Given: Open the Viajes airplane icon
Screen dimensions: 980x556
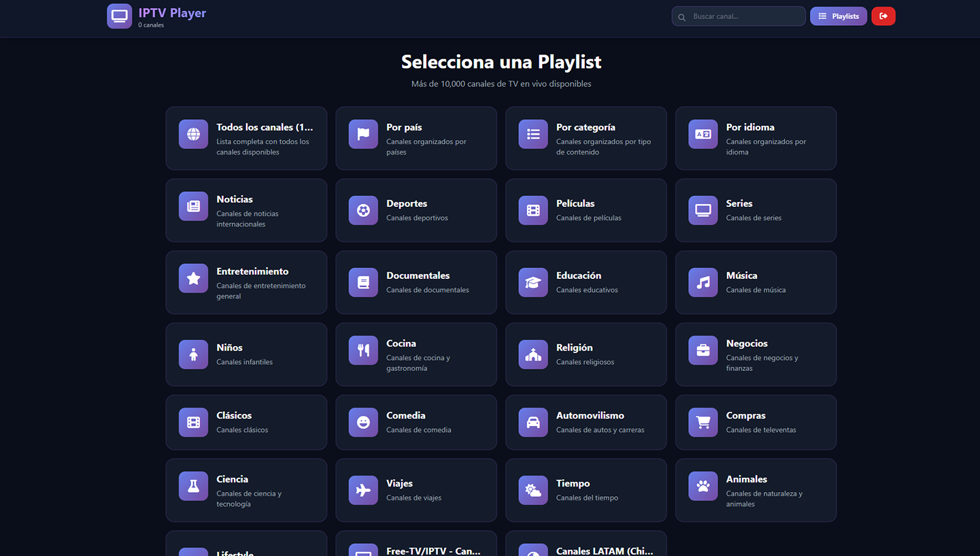Looking at the screenshot, I should click(363, 490).
